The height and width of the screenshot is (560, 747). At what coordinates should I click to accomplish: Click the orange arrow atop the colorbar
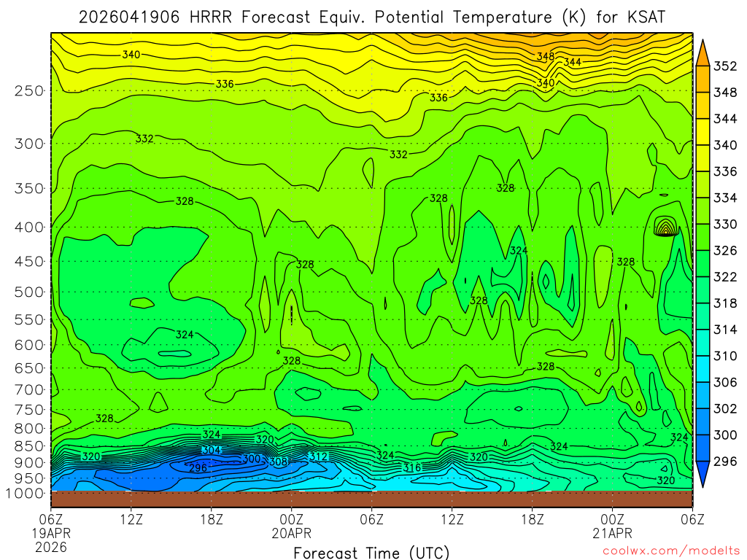click(703, 54)
